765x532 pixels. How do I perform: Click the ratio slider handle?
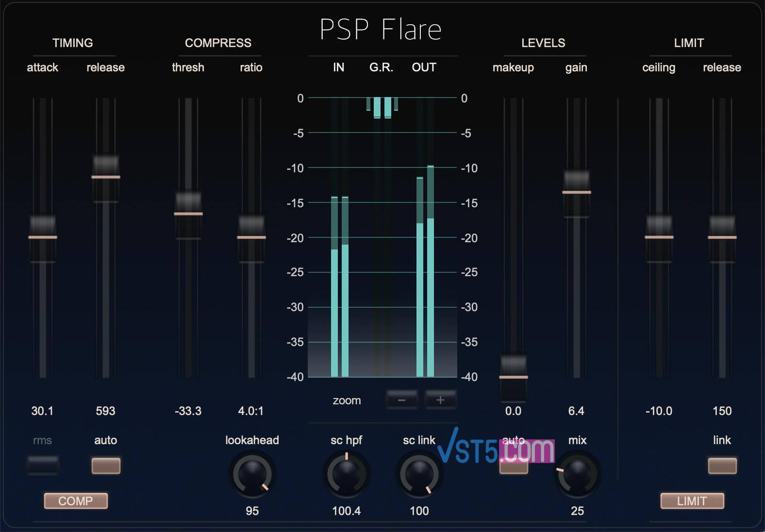251,237
